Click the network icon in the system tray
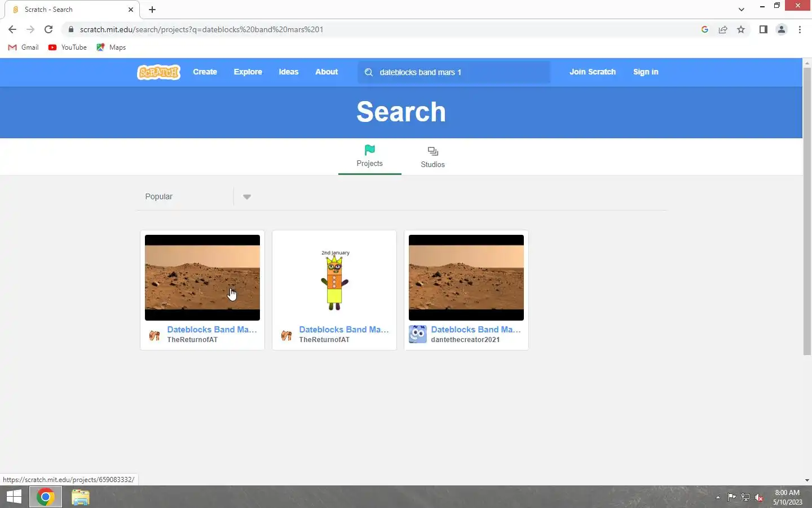The image size is (812, 508). point(745,497)
